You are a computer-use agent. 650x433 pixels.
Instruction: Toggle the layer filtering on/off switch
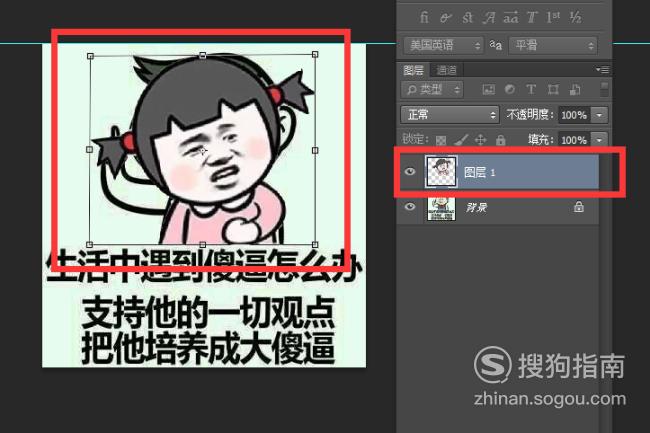pyautogui.click(x=604, y=90)
